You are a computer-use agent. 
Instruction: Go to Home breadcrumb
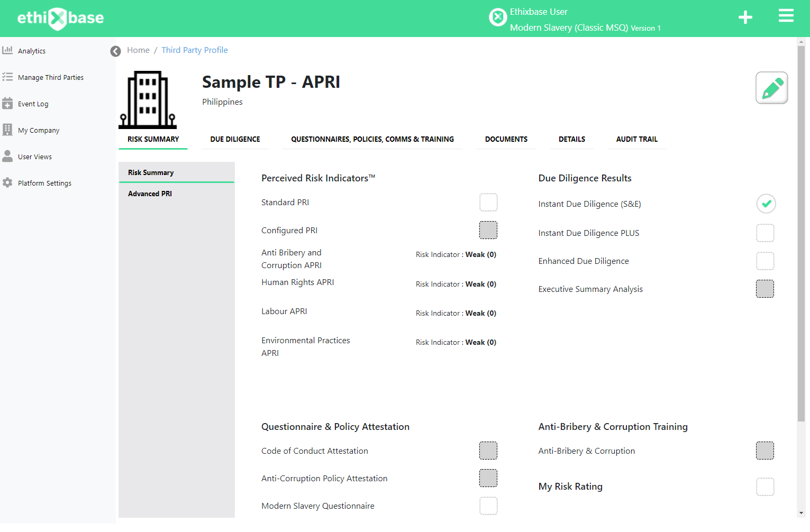(138, 50)
